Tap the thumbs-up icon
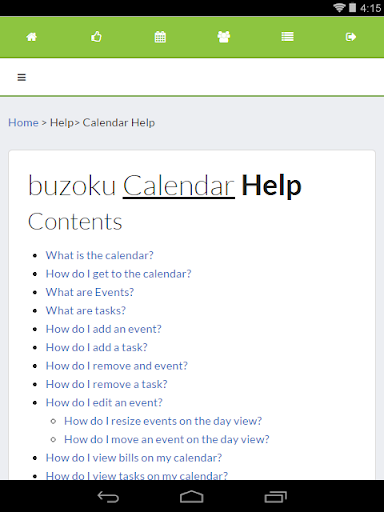 coord(96,37)
